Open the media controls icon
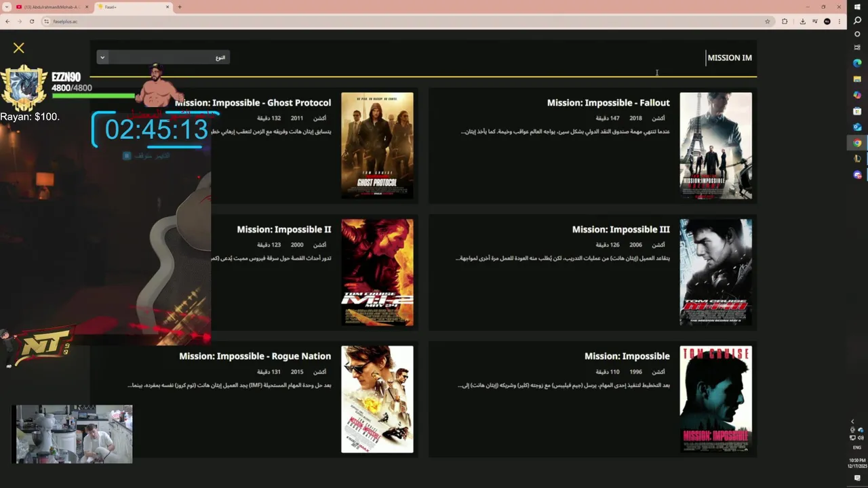868x488 pixels. click(x=814, y=21)
